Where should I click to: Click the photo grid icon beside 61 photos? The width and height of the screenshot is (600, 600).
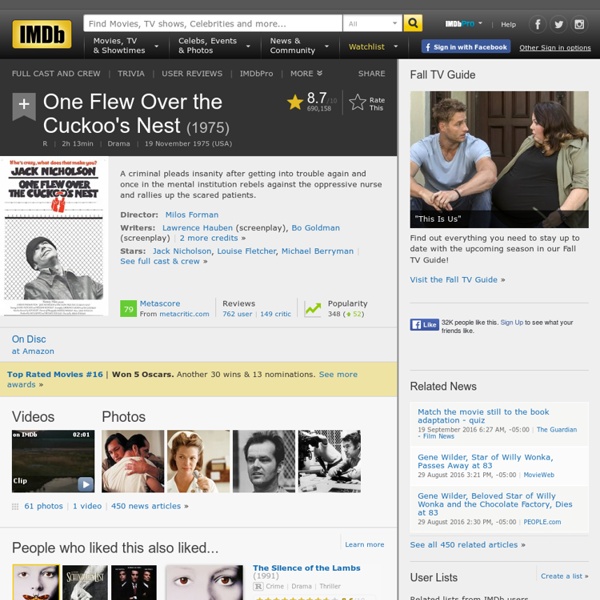point(15,507)
